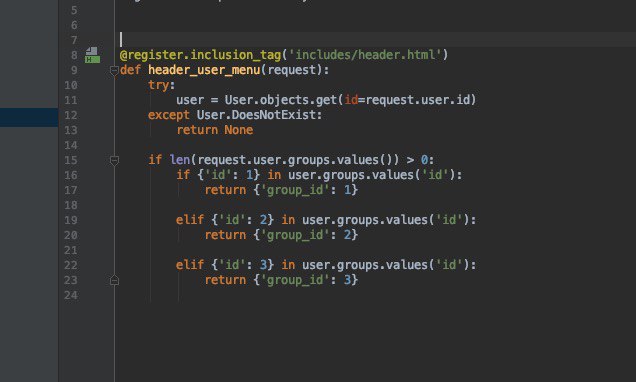Click line number 8 in the gutter
This screenshot has height=382, width=636.
tap(74, 55)
